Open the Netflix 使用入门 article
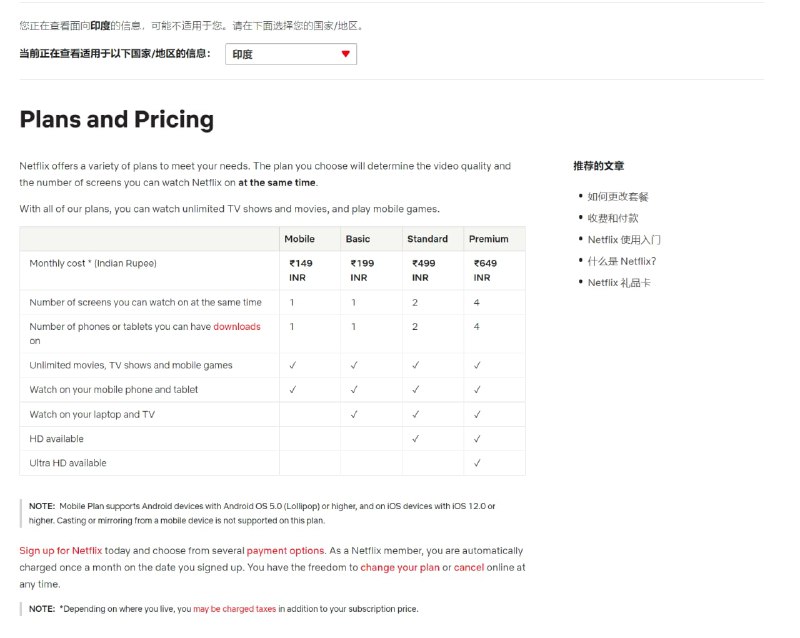The height and width of the screenshot is (638, 800). click(624, 240)
